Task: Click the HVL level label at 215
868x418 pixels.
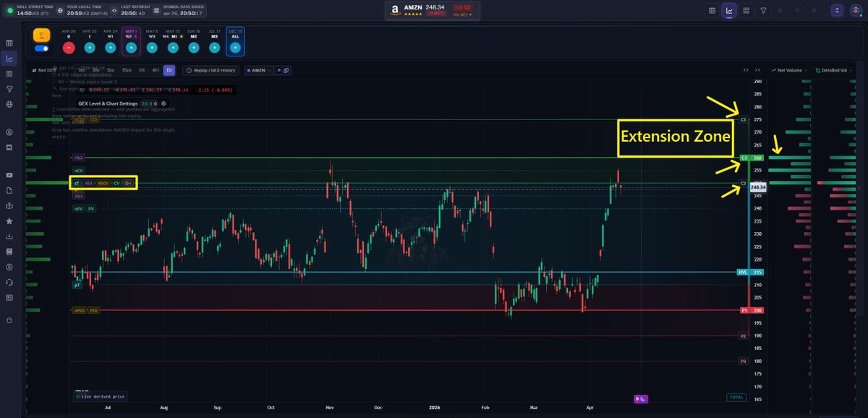Action: point(744,273)
